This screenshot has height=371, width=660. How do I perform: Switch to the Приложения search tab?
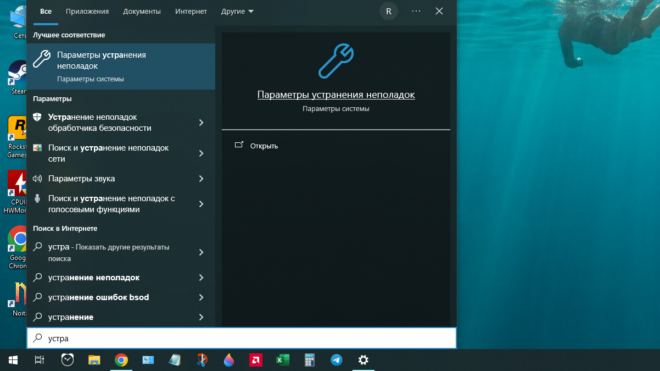87,11
